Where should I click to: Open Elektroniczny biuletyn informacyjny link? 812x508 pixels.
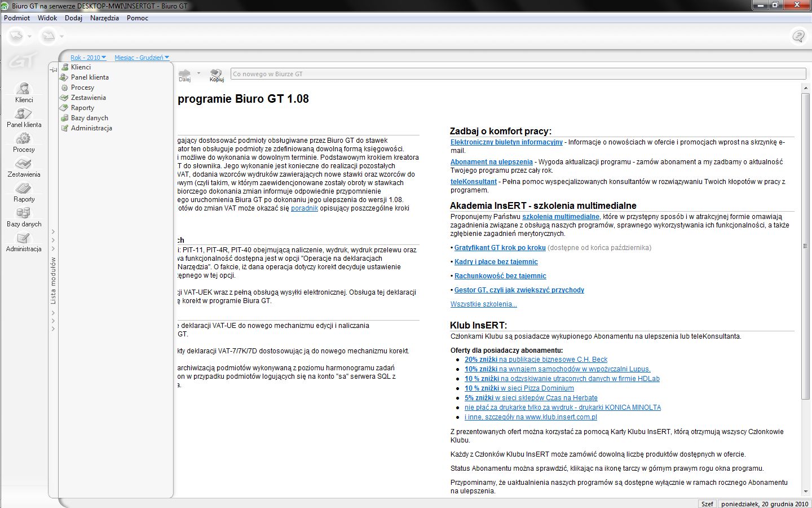pos(506,142)
